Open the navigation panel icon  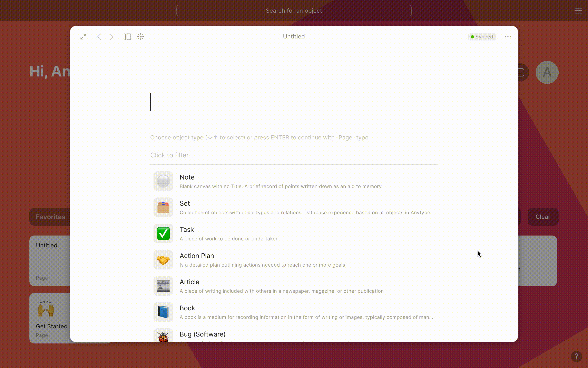click(x=127, y=37)
